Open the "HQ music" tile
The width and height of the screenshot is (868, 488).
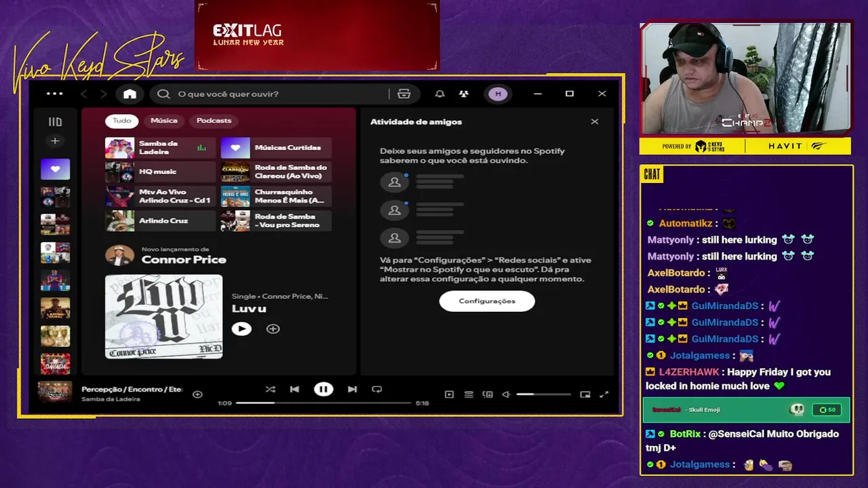click(160, 172)
